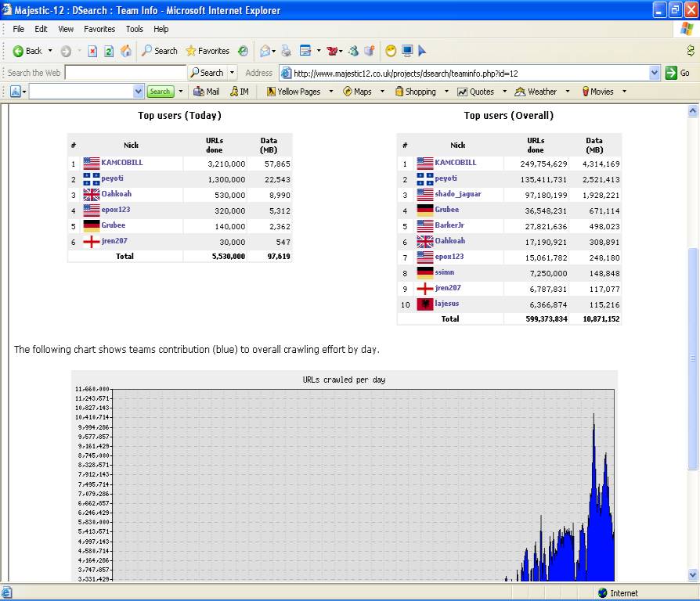Expand the Mail icon dropdown arrow
The width and height of the screenshot is (700, 601).
click(x=273, y=52)
